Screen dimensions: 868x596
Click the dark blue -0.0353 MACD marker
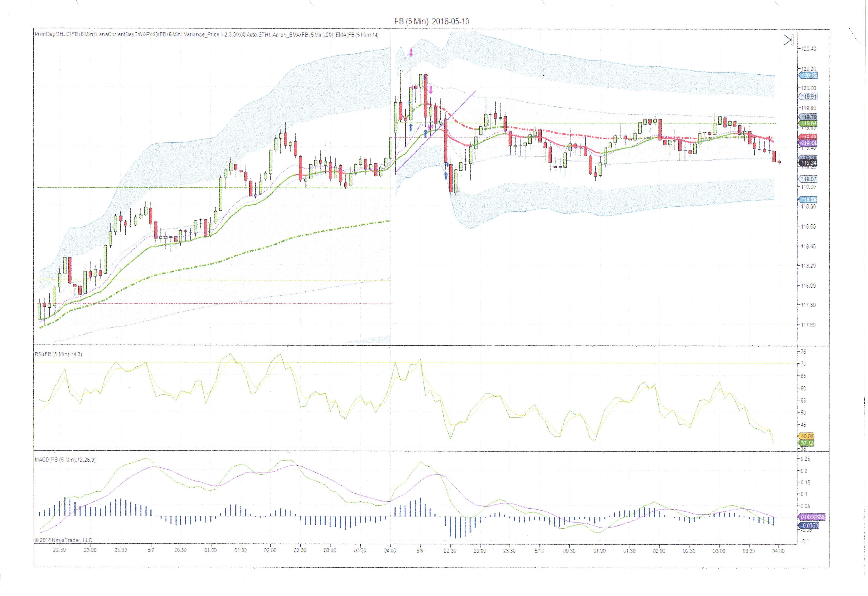(808, 525)
